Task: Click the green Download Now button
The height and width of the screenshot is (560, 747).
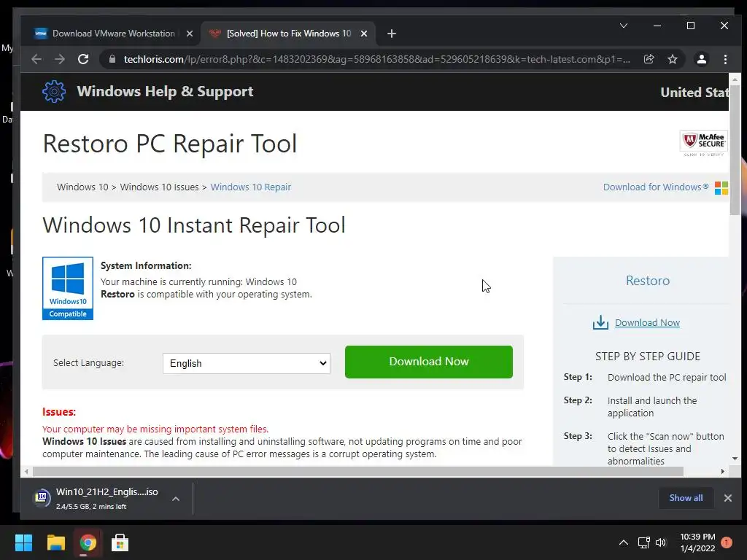Action: tap(429, 362)
